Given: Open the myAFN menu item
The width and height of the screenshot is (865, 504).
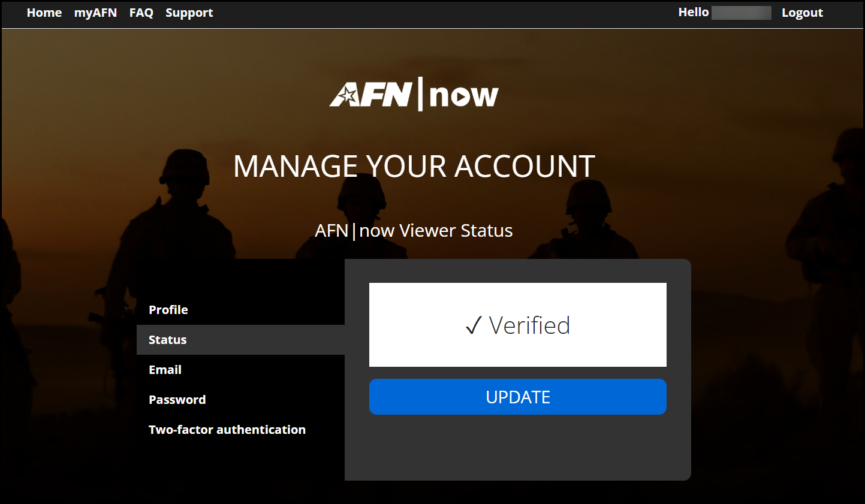Looking at the screenshot, I should (95, 13).
